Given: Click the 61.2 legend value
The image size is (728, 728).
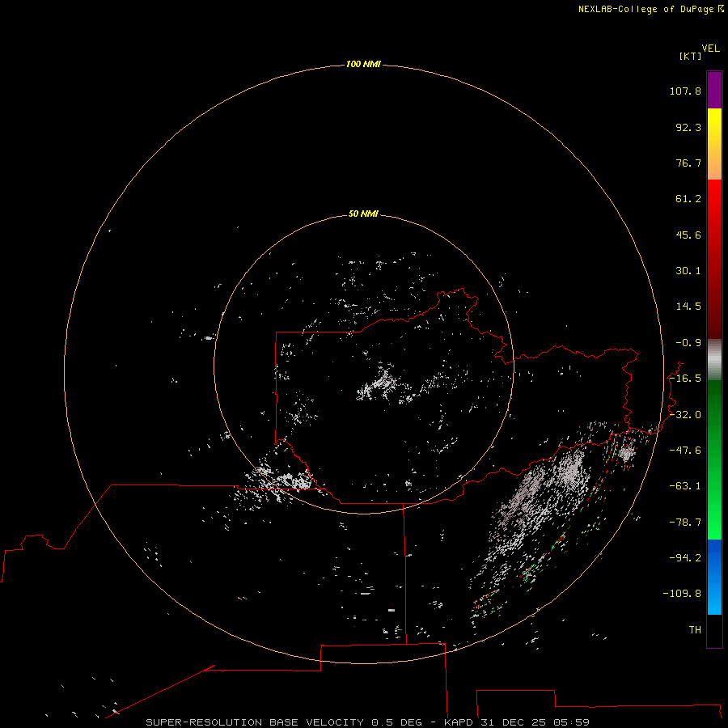Looking at the screenshot, I should coord(688,199).
